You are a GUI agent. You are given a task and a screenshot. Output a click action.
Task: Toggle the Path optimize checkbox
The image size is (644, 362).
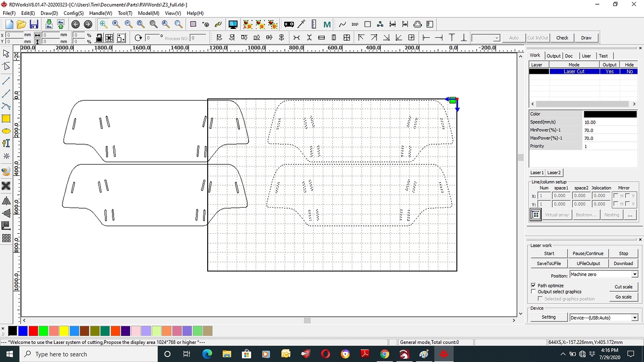point(533,285)
